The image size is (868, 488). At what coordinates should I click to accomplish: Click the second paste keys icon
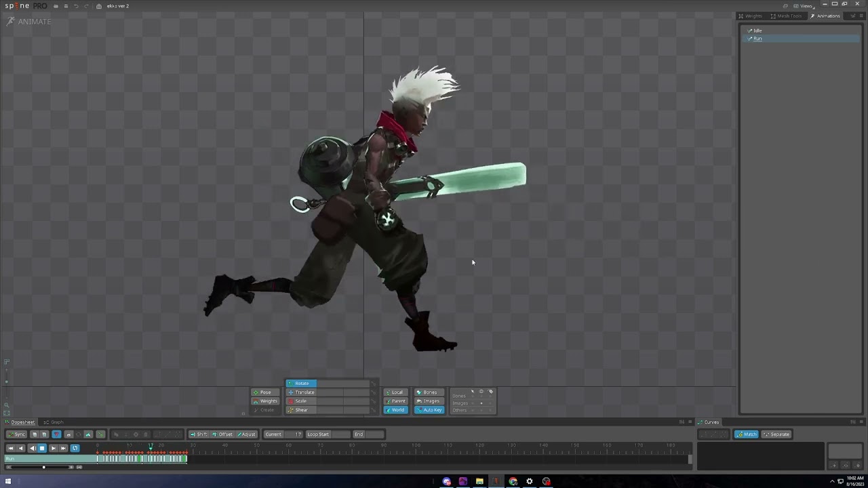tap(45, 434)
